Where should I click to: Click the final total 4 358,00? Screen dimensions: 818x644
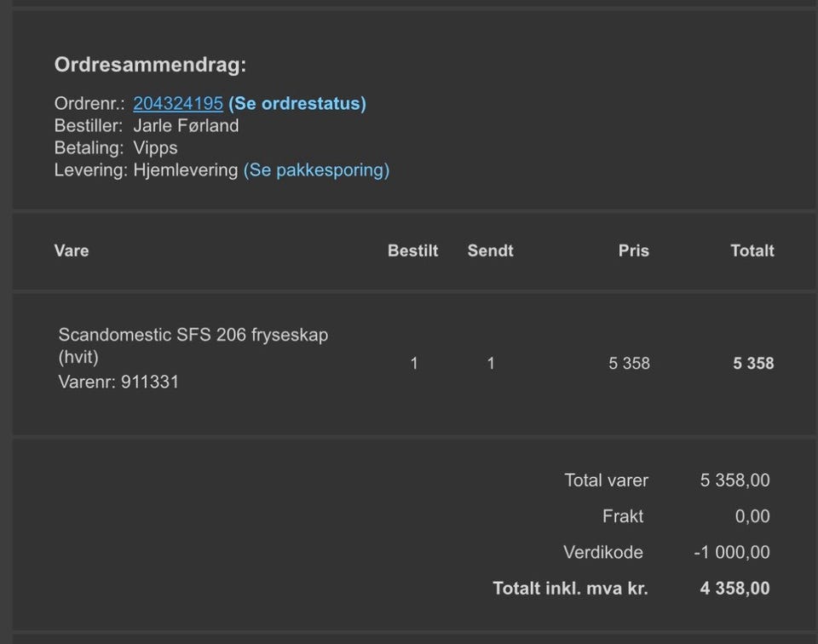734,589
